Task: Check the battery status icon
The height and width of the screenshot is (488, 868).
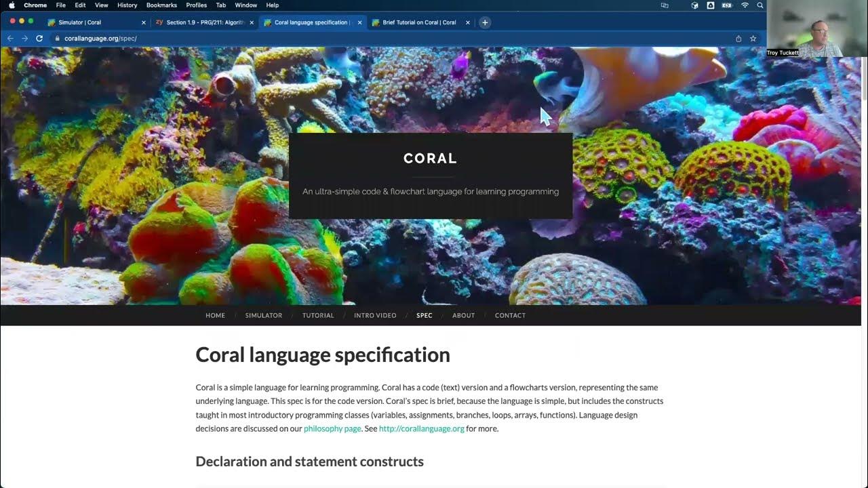Action: point(727,5)
